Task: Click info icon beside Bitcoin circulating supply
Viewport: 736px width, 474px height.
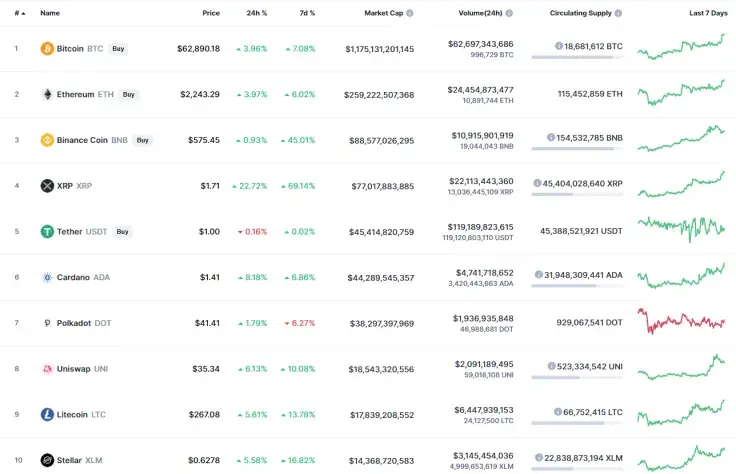Action: [x=558, y=46]
